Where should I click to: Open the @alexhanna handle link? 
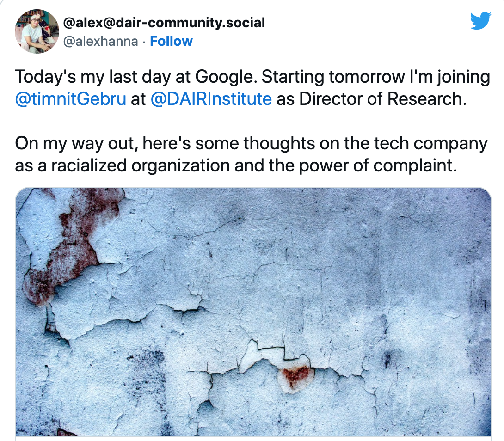pos(100,41)
